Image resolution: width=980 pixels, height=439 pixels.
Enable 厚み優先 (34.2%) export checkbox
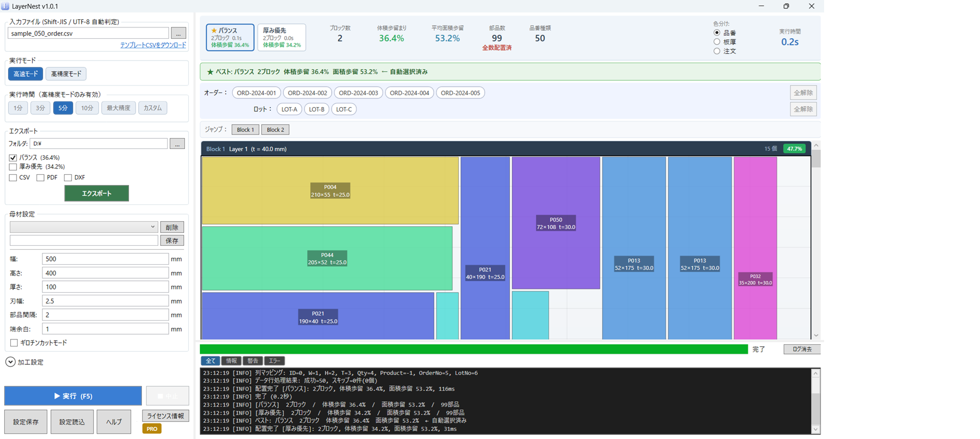click(13, 167)
